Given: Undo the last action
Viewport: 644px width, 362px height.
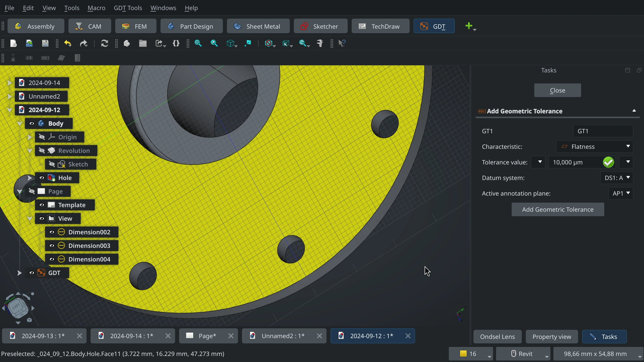Looking at the screenshot, I should [x=68, y=43].
